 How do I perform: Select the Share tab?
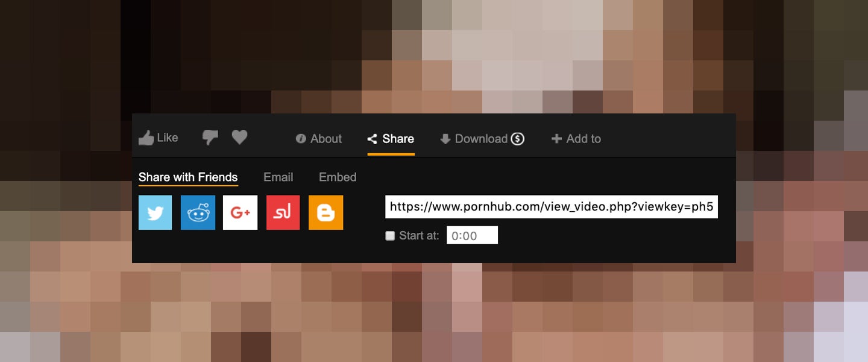point(391,139)
